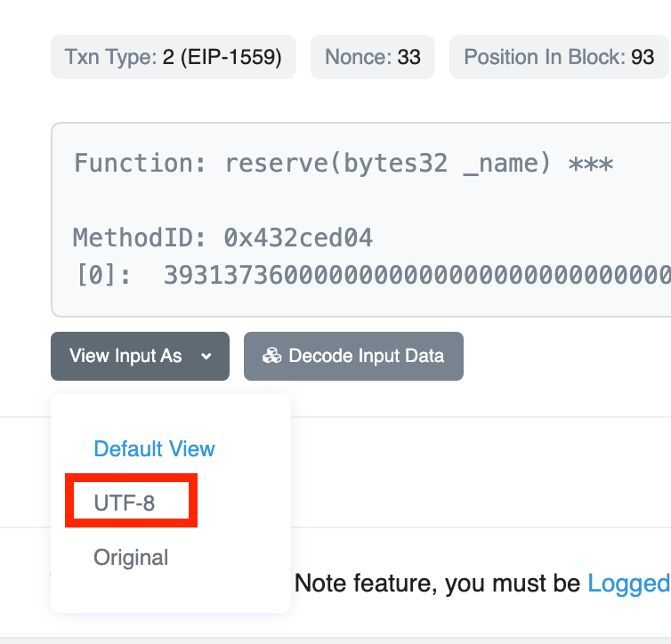This screenshot has width=671, height=644.
Task: Click the Nonce 33 badge
Action: coord(372,57)
